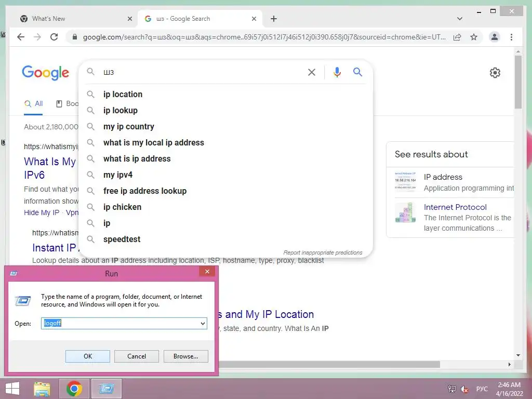Open the Windows Start menu
This screenshot has width=532, height=399.
pyautogui.click(x=12, y=389)
